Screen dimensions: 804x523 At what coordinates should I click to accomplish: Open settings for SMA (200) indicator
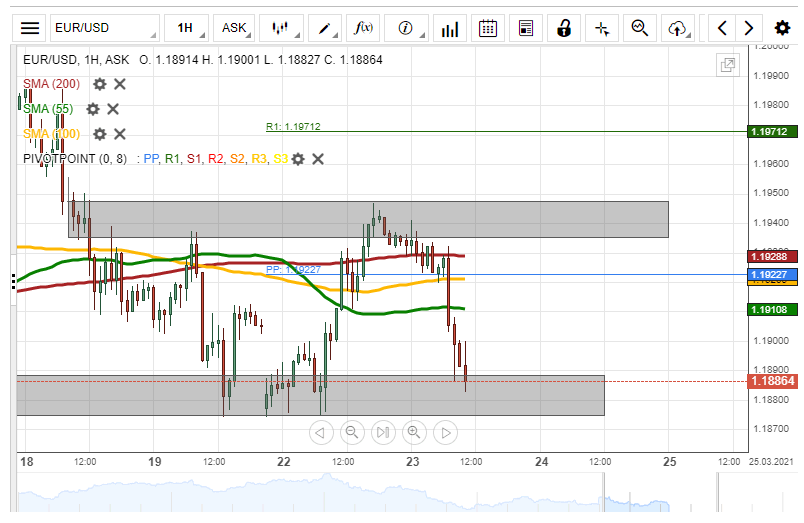click(x=100, y=84)
